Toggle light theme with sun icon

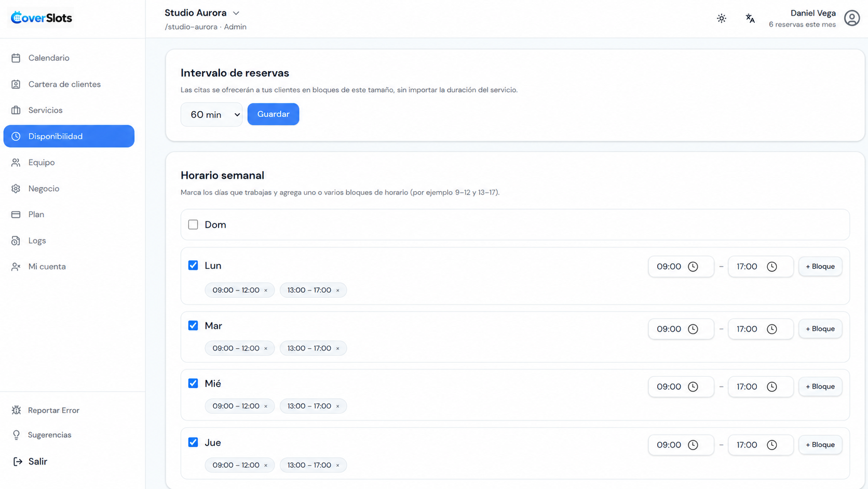(722, 18)
